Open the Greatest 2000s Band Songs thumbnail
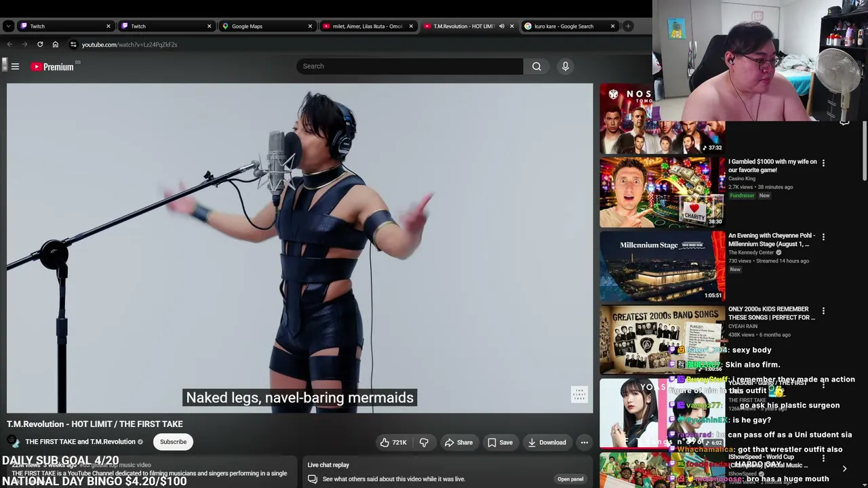This screenshot has width=868, height=488. (663, 340)
